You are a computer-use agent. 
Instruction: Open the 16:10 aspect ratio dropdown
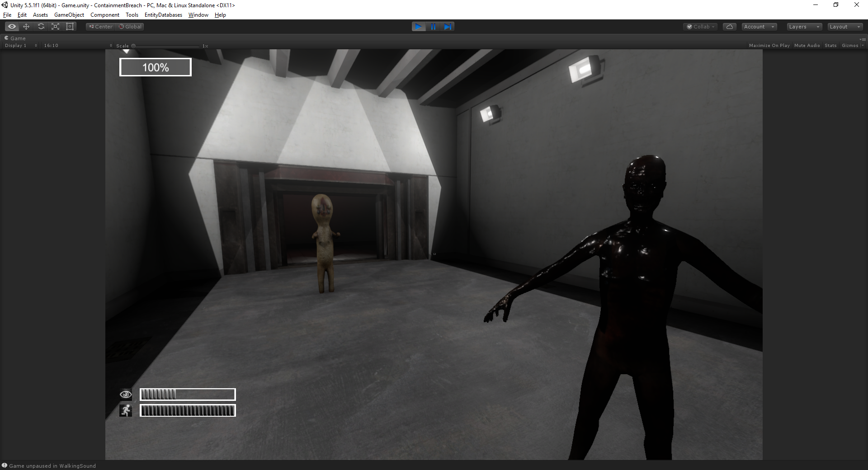click(78, 46)
